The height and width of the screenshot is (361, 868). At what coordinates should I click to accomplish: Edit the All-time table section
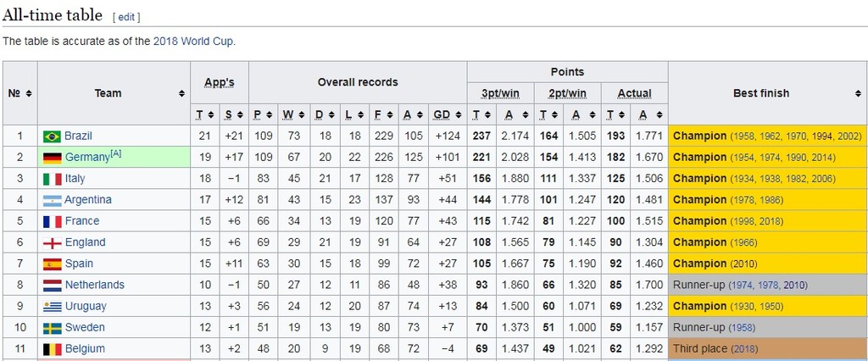(x=125, y=17)
